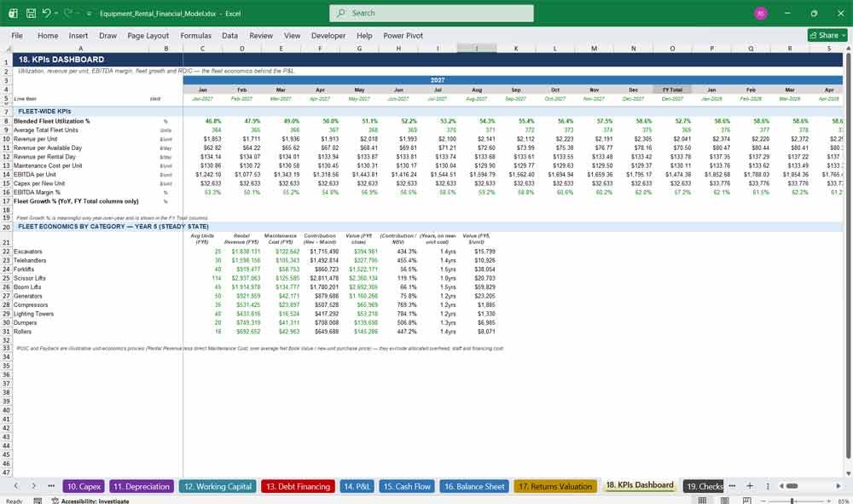Screen dimensions: 853x504
Task: Switch to Page Break Preview icon
Action: click(747, 501)
